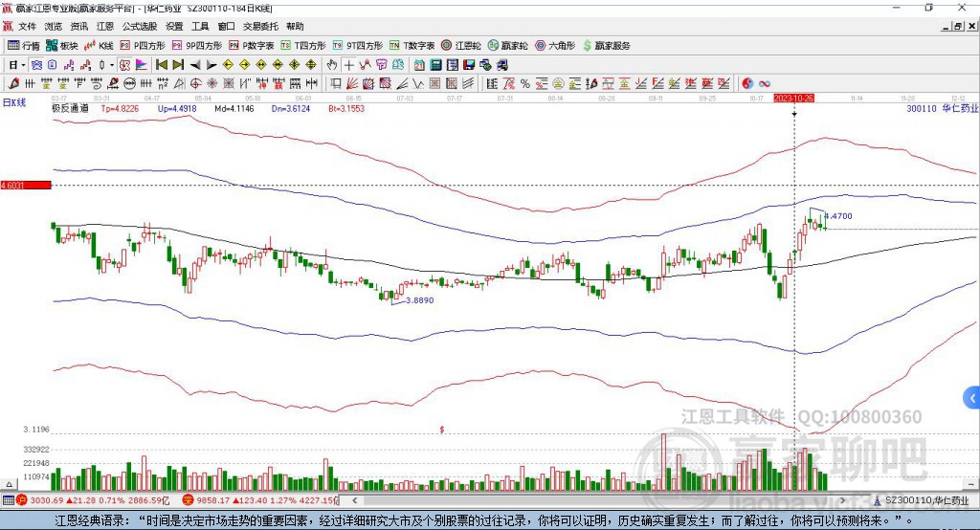Open the 江恩 menu
This screenshot has height=530, width=980.
105,26
